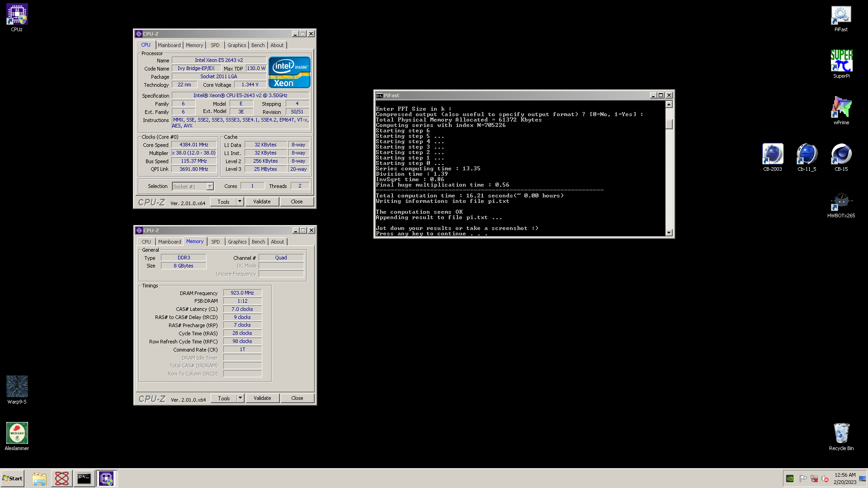Open Graphics tab in top CPU-Z window
Image resolution: width=868 pixels, height=488 pixels.
pos(237,45)
